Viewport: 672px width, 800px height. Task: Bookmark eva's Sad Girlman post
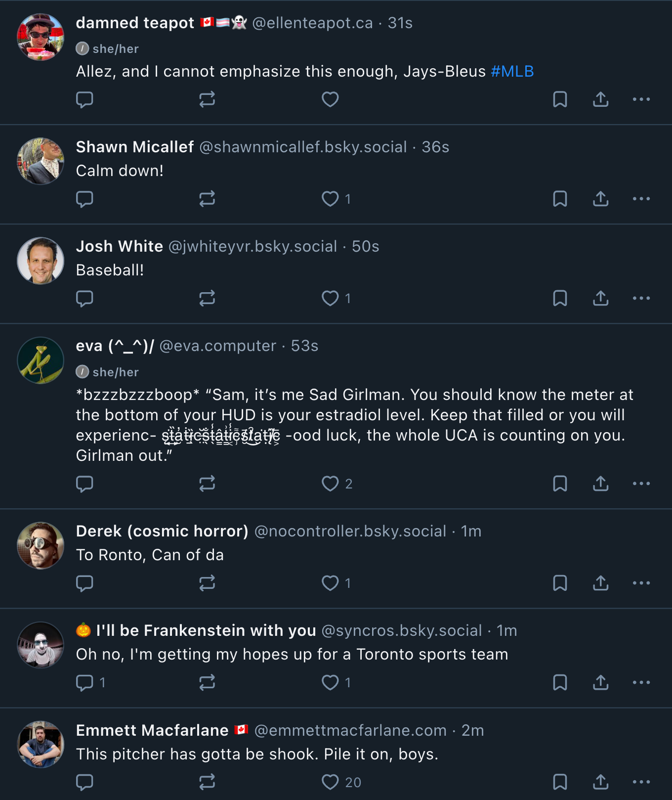(560, 484)
